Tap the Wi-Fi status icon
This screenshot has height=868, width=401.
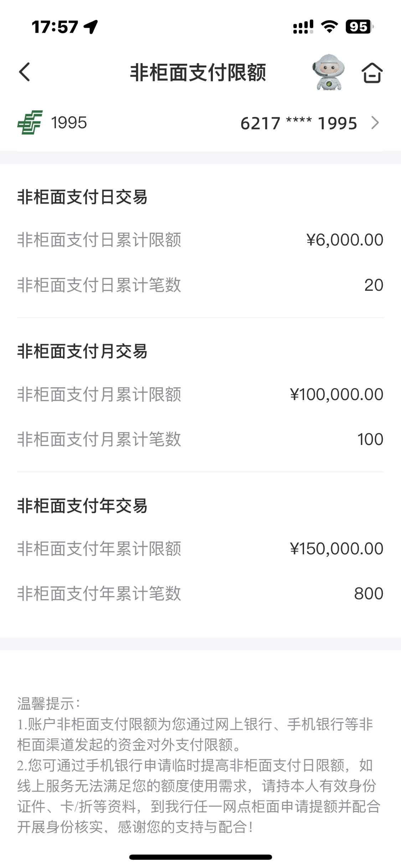(329, 27)
